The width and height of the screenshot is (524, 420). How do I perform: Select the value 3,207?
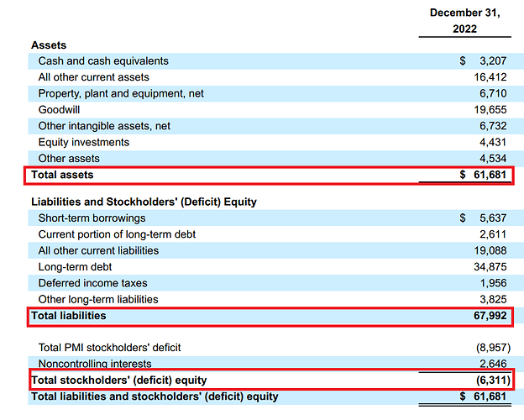coord(493,60)
